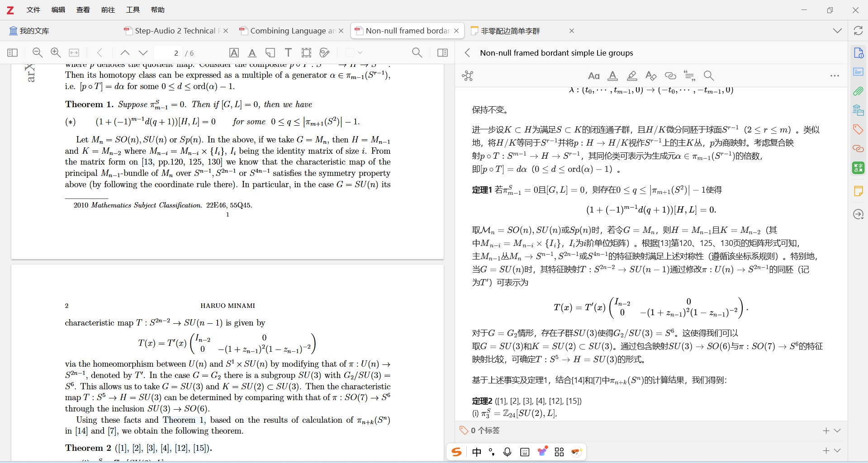Expand the annotation color dropdown arrow
The image size is (868, 463).
(360, 53)
